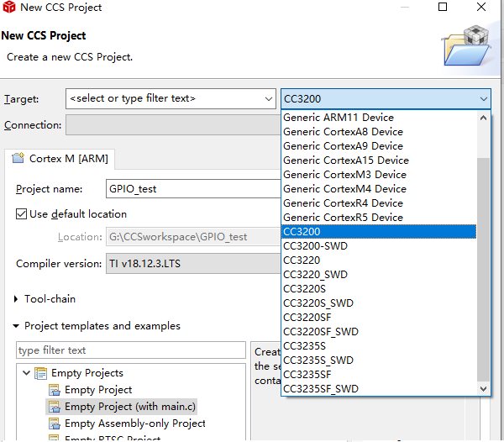Pick CC3200-SWD in the device list

pos(315,246)
